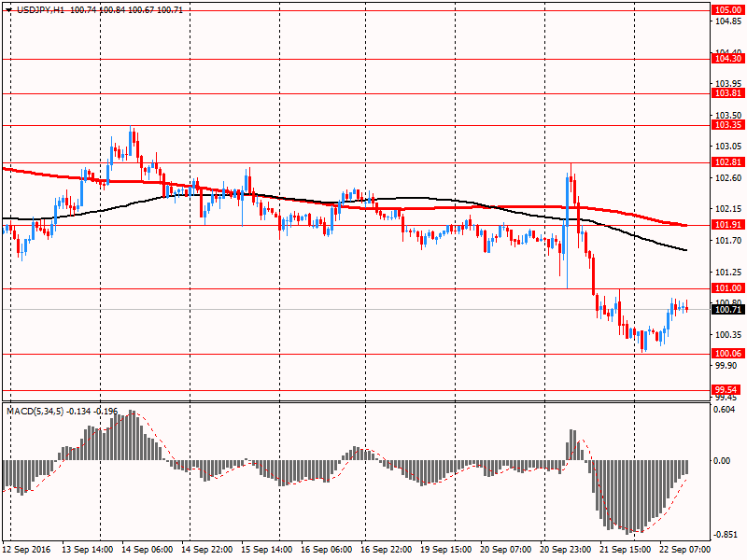The width and height of the screenshot is (747, 560).
Task: Select the highest MACD histogram bar
Action: point(131,435)
